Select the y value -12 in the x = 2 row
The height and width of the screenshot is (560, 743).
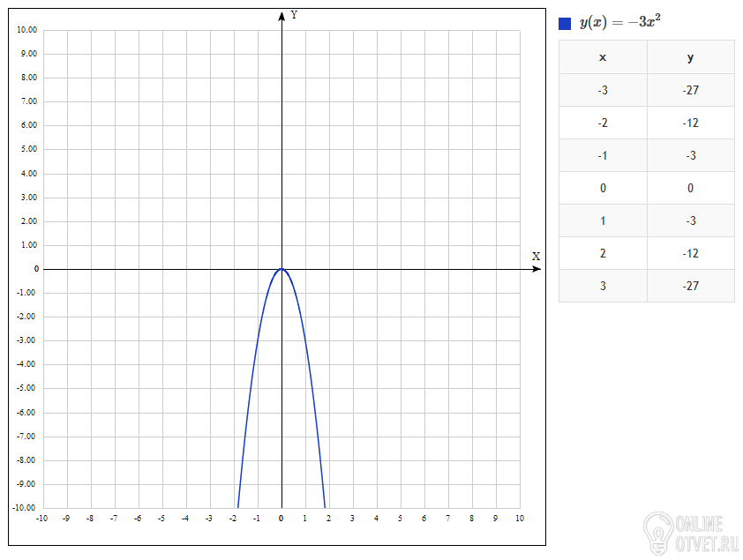pos(690,253)
